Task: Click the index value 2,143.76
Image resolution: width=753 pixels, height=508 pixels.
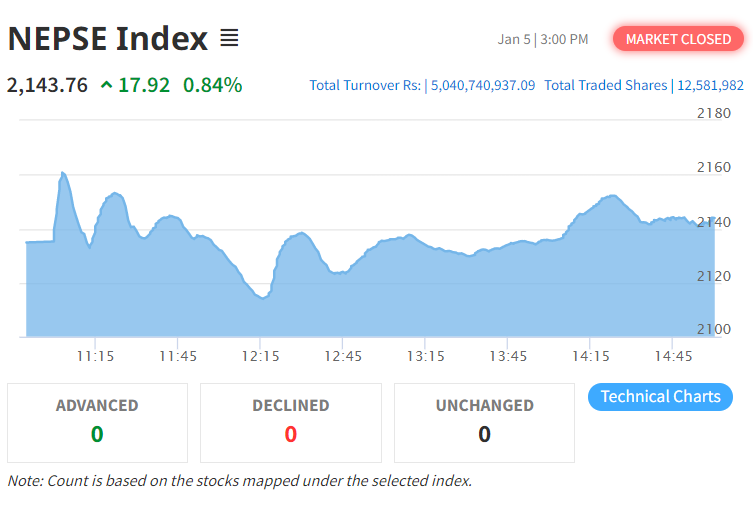Action: [x=47, y=85]
